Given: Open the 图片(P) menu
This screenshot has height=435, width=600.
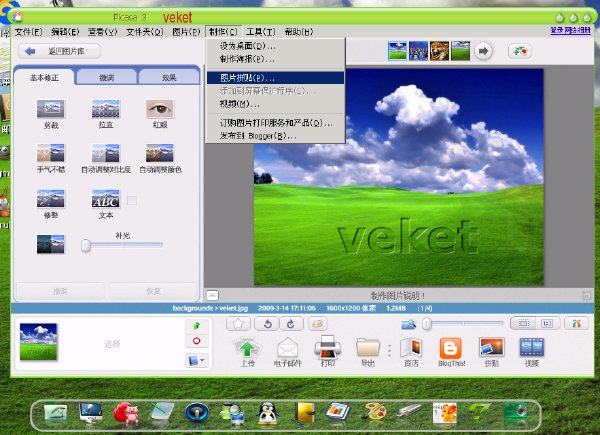Looking at the screenshot, I should 186,32.
